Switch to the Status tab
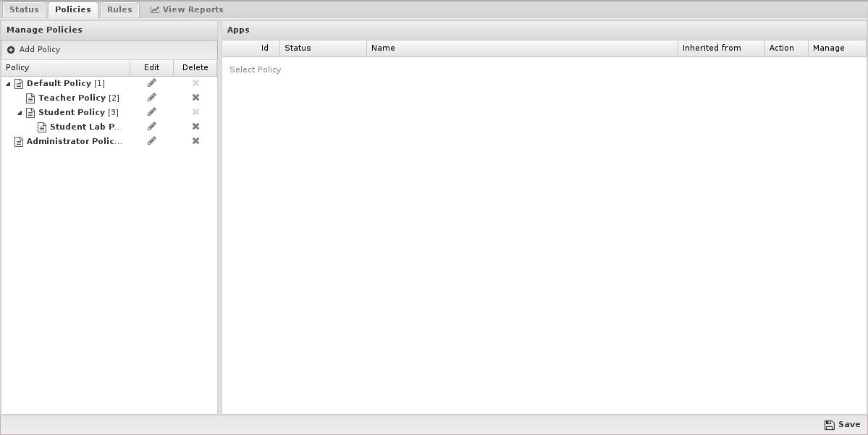This screenshot has height=435, width=868. pos(24,9)
